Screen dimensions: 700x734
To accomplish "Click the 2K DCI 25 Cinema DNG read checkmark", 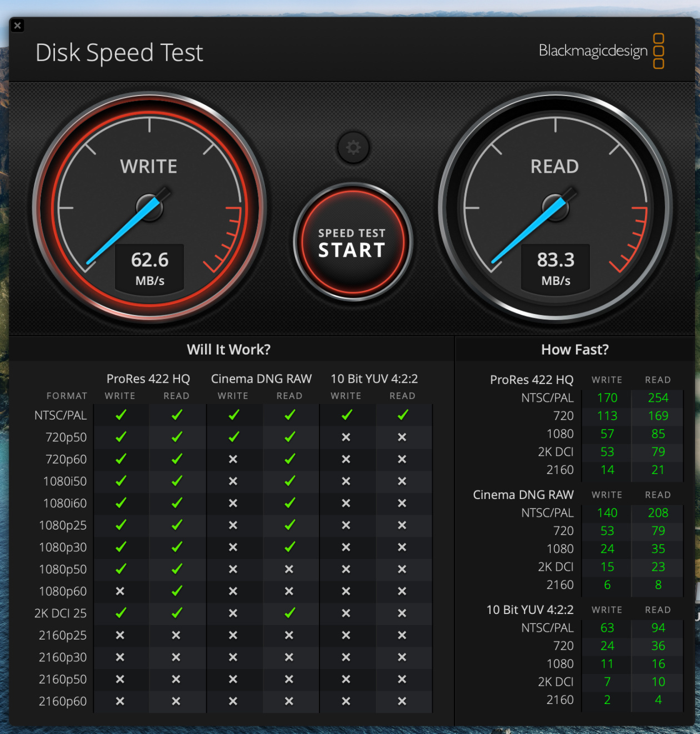I will point(290,613).
